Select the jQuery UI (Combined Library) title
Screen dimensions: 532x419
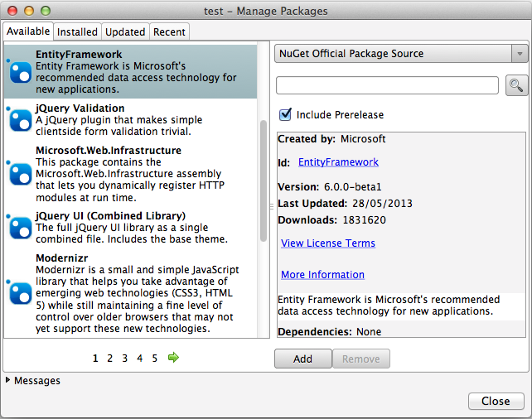pyautogui.click(x=110, y=215)
